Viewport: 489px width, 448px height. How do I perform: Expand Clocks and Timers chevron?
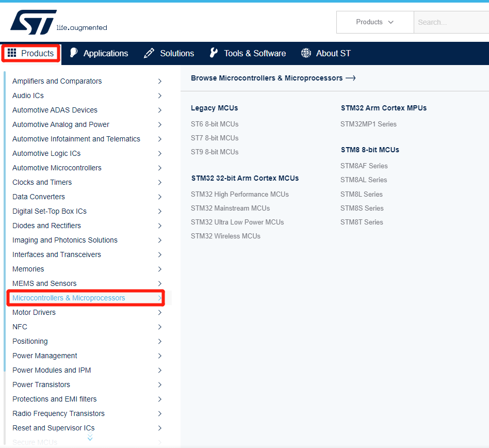(160, 182)
